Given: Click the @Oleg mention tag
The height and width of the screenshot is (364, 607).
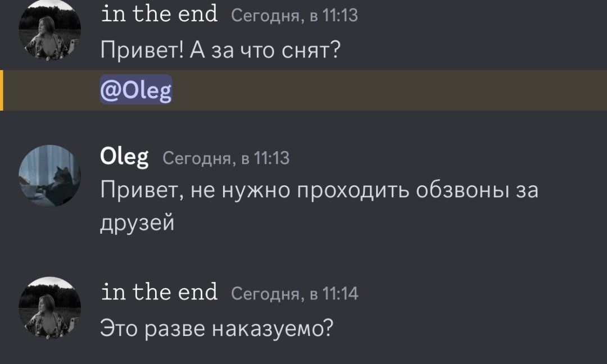Looking at the screenshot, I should click(136, 90).
